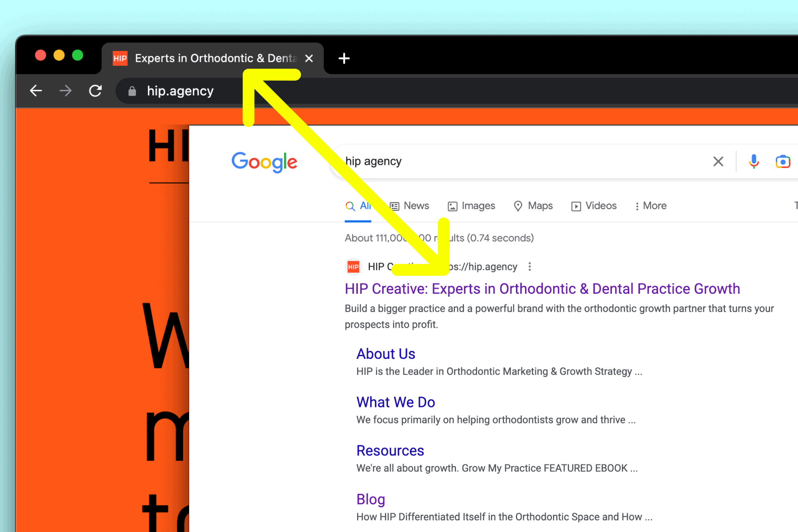Switch to the Images tab
This screenshot has width=798, height=532.
pos(471,206)
